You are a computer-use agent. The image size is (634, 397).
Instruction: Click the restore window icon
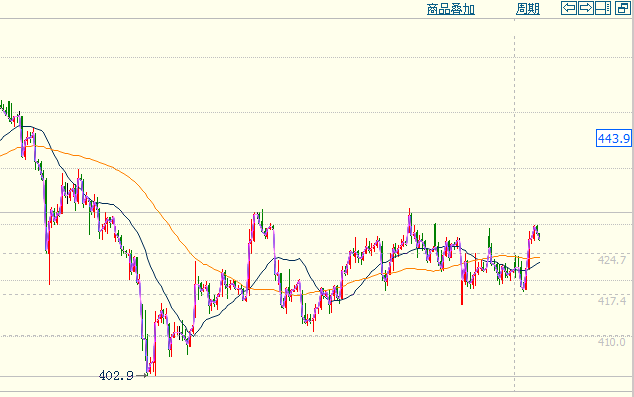pos(623,8)
